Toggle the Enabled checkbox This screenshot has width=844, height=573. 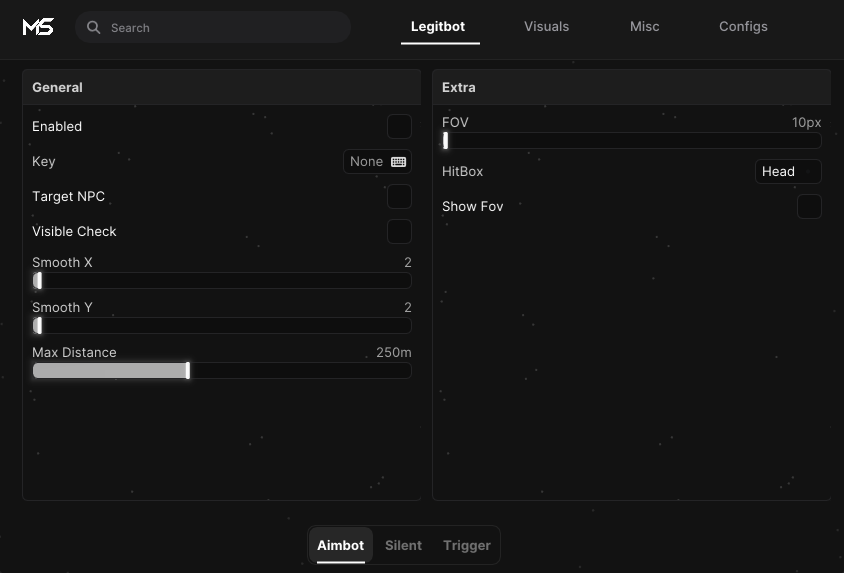coord(399,126)
